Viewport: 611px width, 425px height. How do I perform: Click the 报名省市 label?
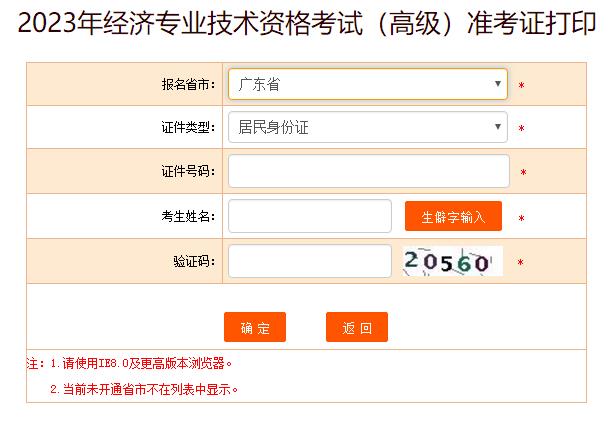click(188, 85)
